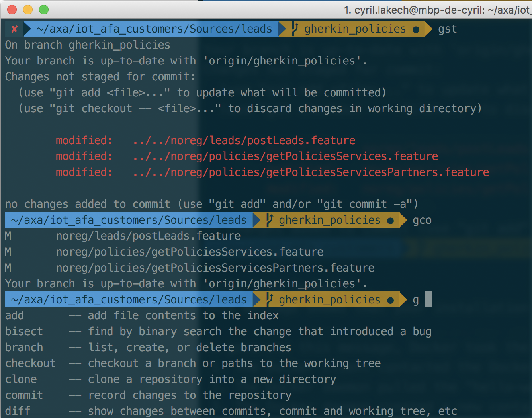Click gherkin_policies branch segment in first prompt
This screenshot has height=418, width=532.
(x=355, y=29)
